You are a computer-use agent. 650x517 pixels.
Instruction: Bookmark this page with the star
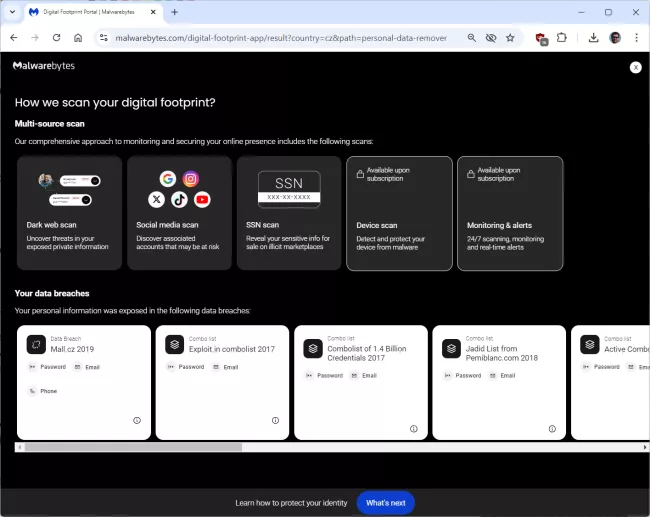coord(510,38)
